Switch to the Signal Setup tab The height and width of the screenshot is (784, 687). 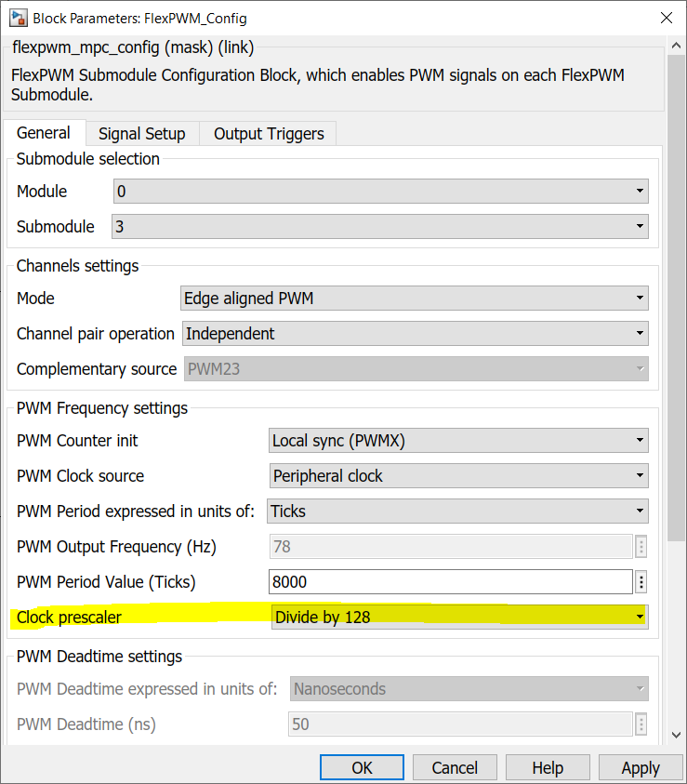(x=142, y=134)
